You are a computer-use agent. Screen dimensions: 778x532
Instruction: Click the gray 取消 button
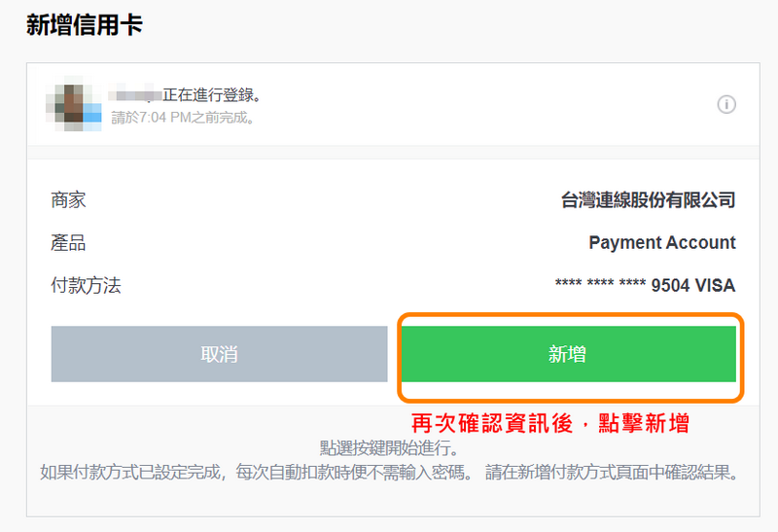pos(220,354)
